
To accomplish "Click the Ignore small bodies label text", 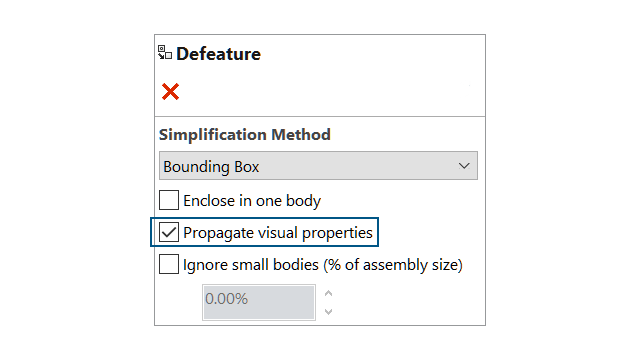I will 251,264.
